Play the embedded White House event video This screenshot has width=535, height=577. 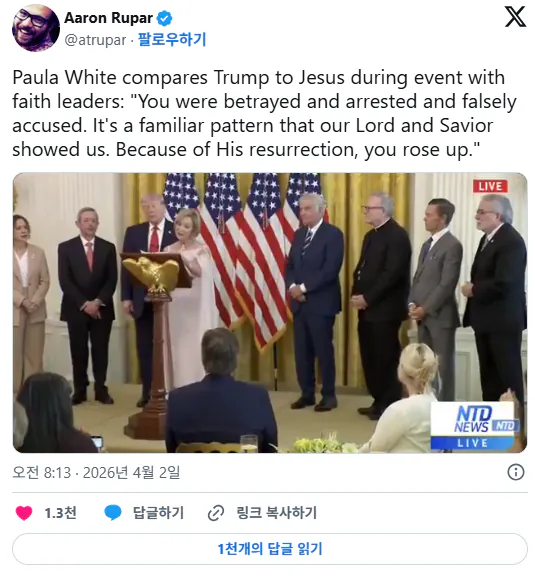(x=270, y=312)
